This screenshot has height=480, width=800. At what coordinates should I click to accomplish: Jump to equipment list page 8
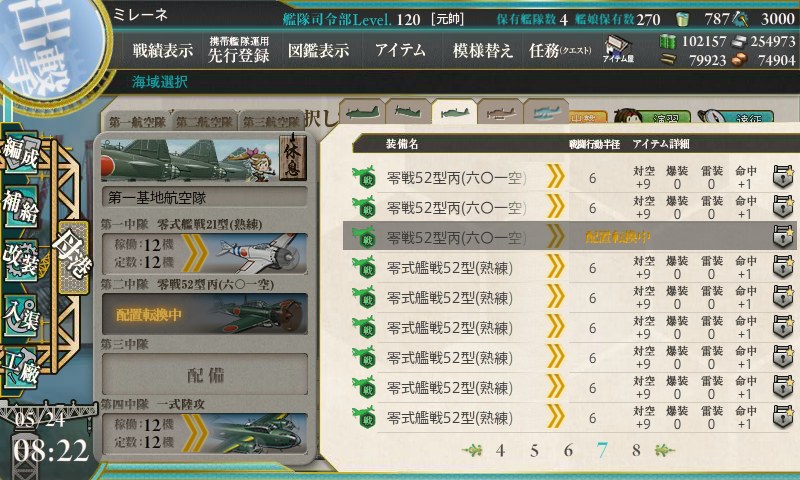click(636, 450)
